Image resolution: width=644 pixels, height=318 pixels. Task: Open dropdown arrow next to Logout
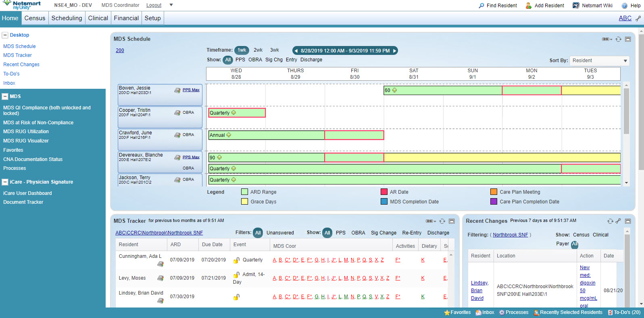pyautogui.click(x=171, y=5)
